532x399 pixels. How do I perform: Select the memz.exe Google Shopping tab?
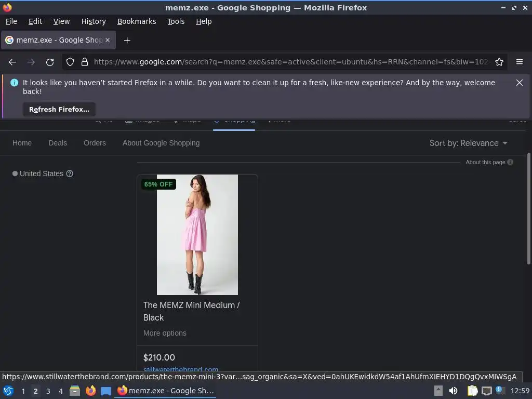point(58,40)
